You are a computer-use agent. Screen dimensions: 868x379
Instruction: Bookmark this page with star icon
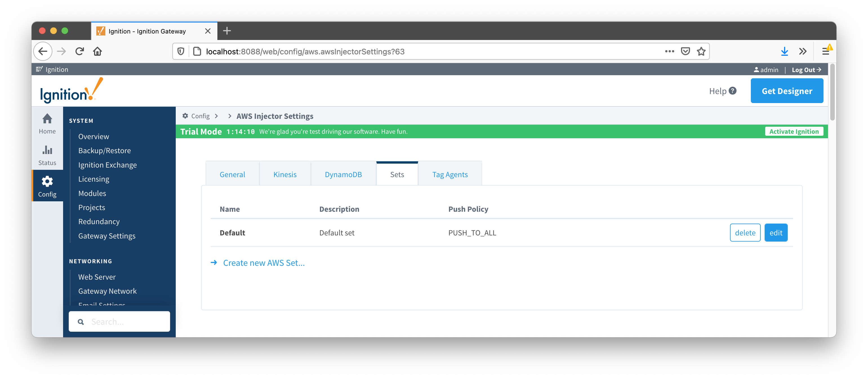(701, 51)
